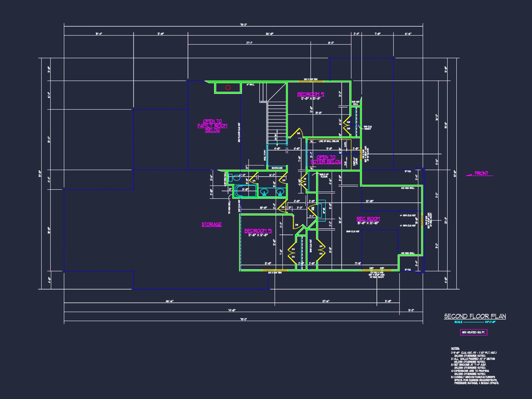Click the OPEN TO FOYER BELOW label
This screenshot has height=399, width=532.
coord(326,159)
